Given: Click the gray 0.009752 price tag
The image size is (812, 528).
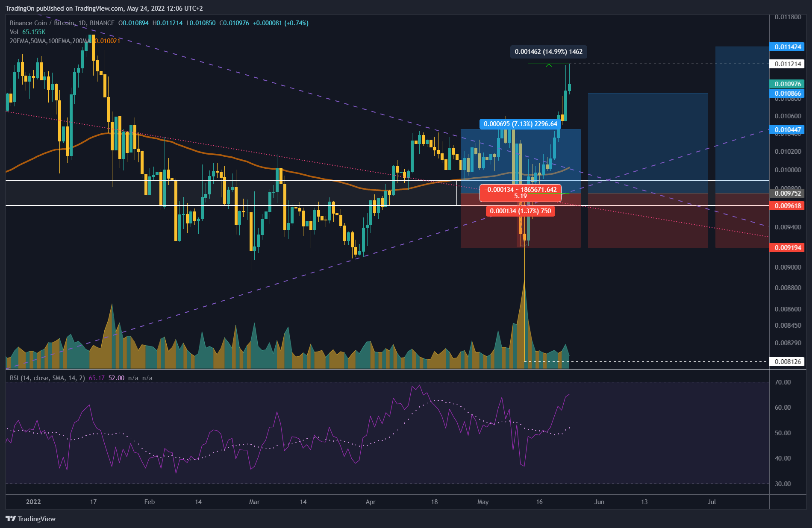Looking at the screenshot, I should click(x=788, y=193).
